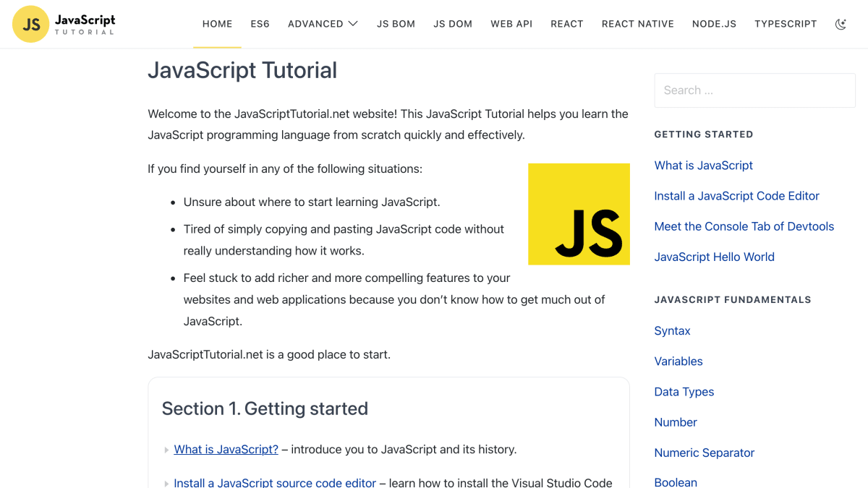Open NODE.JS nav item
This screenshot has height=488, width=868.
pos(714,24)
